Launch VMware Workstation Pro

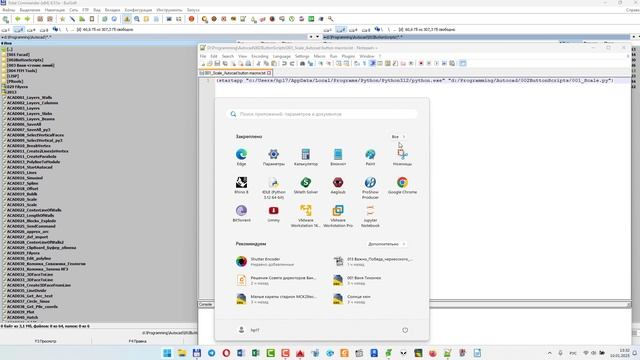pos(338,216)
